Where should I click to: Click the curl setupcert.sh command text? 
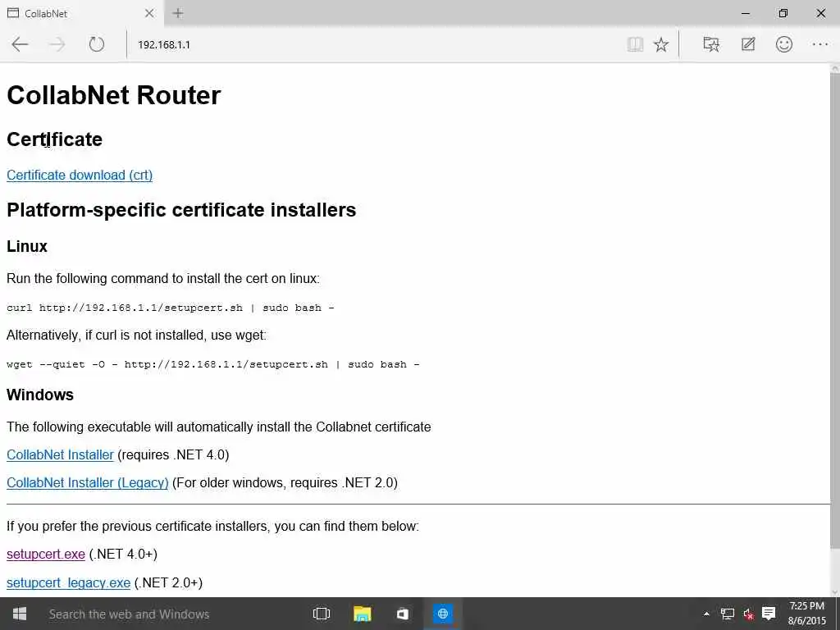tap(171, 308)
